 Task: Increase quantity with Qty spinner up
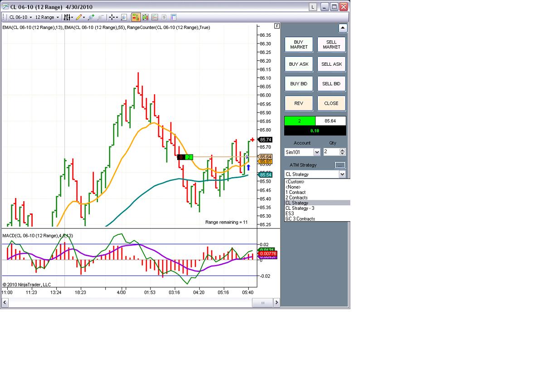342,150
